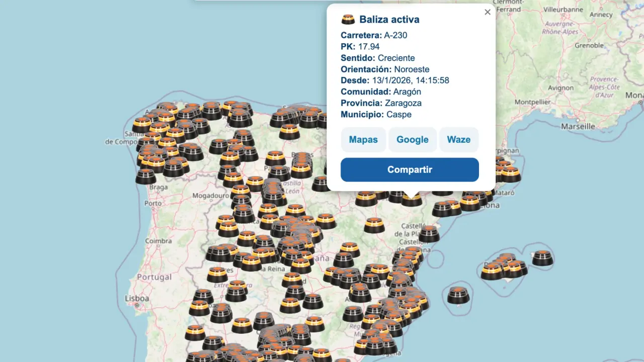Click westernmost beacon on Mallorca island
The image size is (644, 362).
[491, 271]
